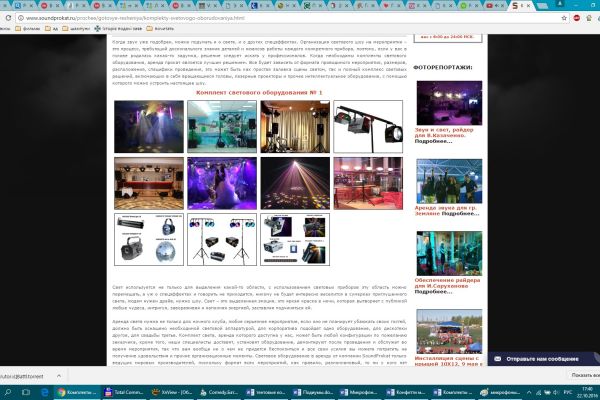Switch to the Instagram tab
This screenshot has width=600, height=400.
(417, 5)
